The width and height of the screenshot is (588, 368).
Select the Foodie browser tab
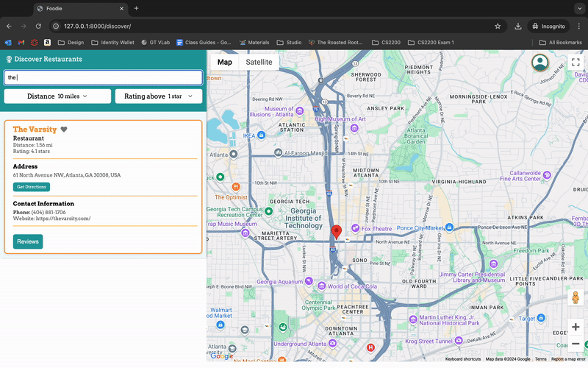81,9
